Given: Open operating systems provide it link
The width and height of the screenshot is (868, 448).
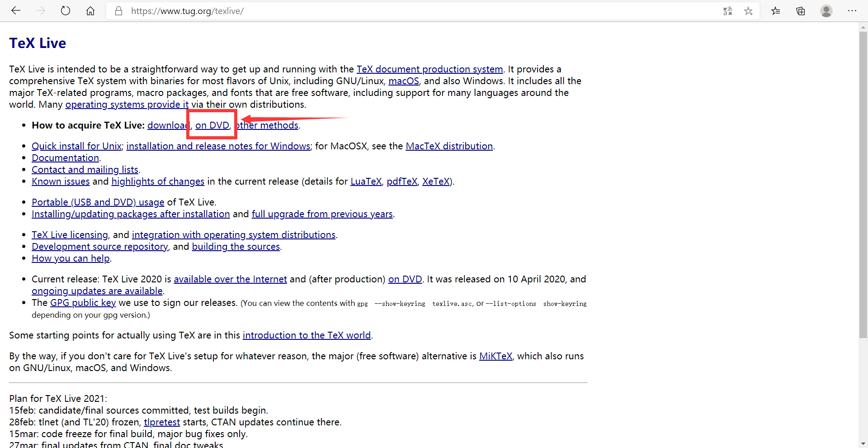Looking at the screenshot, I should tap(127, 105).
